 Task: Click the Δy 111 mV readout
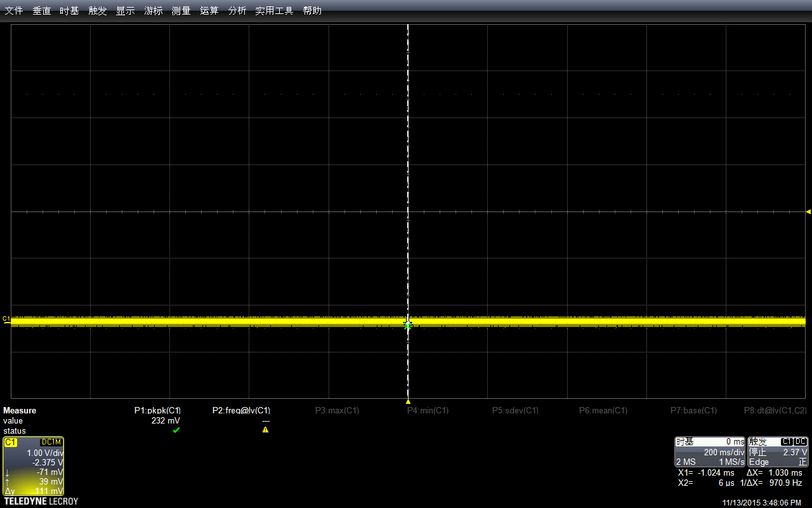[x=34, y=491]
